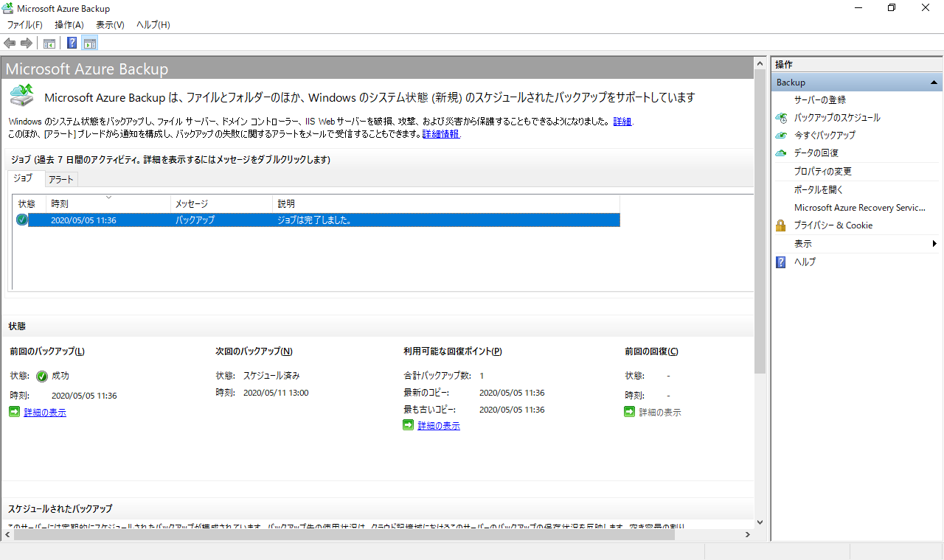The width and height of the screenshot is (944, 560).
Task: Open the 詳細情報 link
Action: click(x=441, y=134)
